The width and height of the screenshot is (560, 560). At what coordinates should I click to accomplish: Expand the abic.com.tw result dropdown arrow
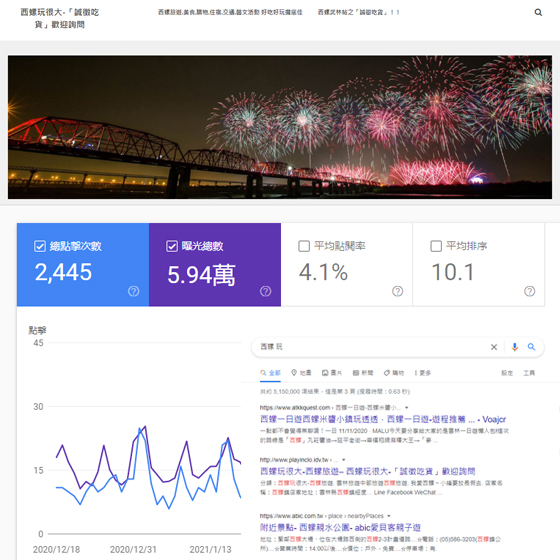click(389, 516)
